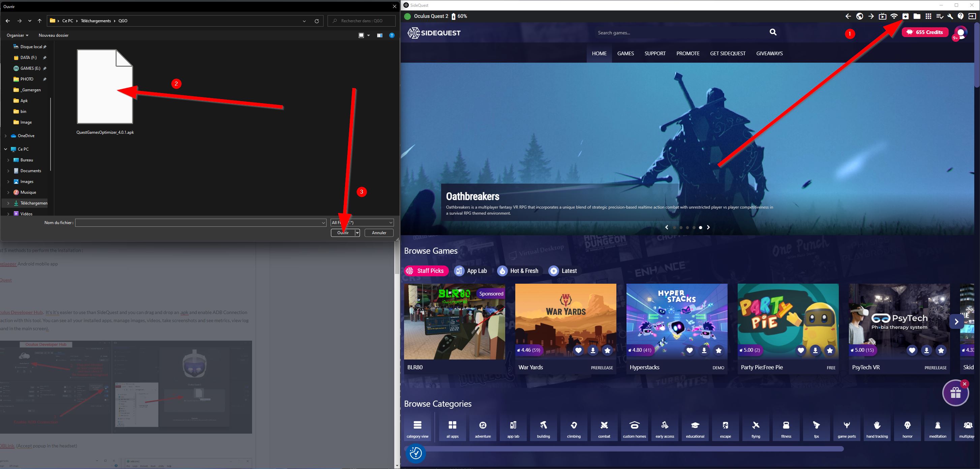Refresh the QGO folder in file dialog
Image resolution: width=980 pixels, height=469 pixels.
click(316, 21)
